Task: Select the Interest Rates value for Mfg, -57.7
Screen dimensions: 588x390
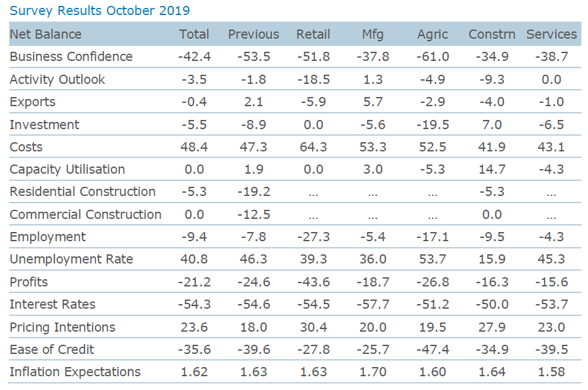Action: tap(373, 304)
